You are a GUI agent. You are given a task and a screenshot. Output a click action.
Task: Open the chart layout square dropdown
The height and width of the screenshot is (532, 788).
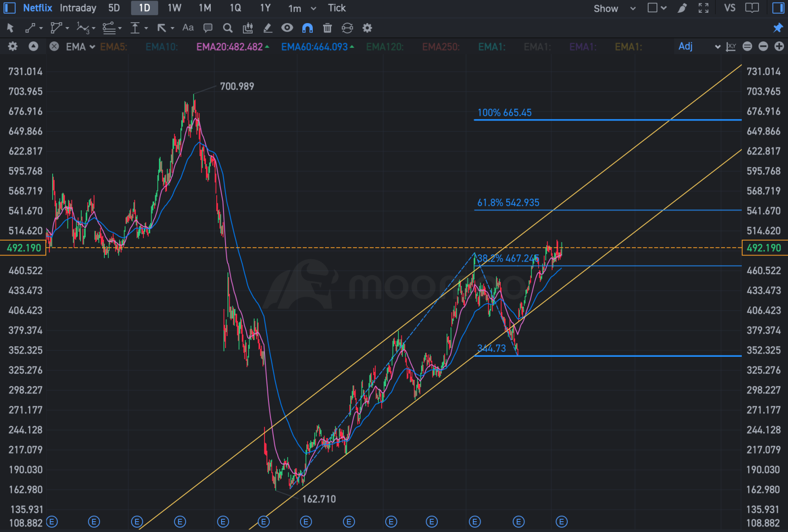tap(657, 8)
